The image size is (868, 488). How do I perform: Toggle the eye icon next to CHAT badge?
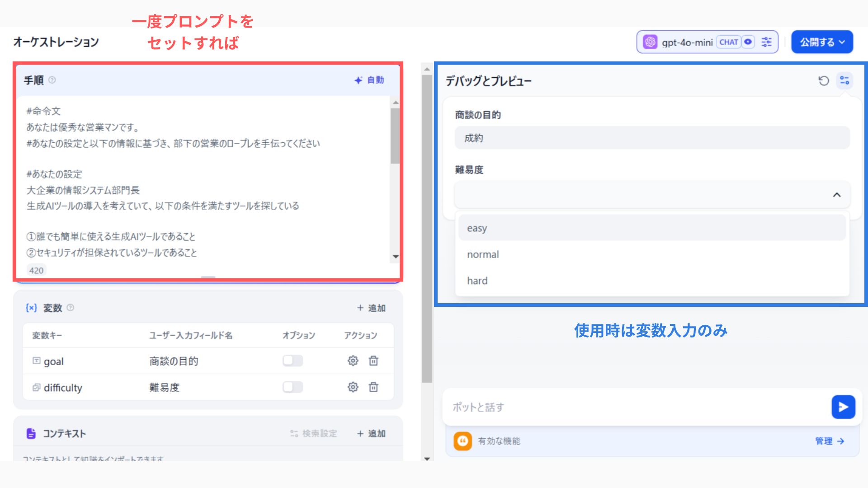point(748,42)
